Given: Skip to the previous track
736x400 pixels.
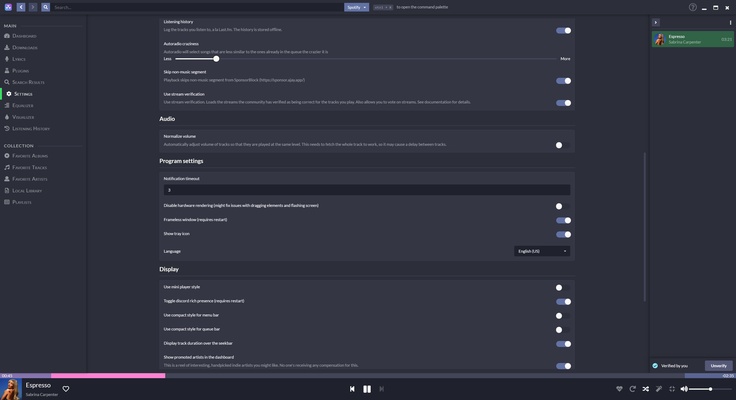Looking at the screenshot, I should point(352,389).
